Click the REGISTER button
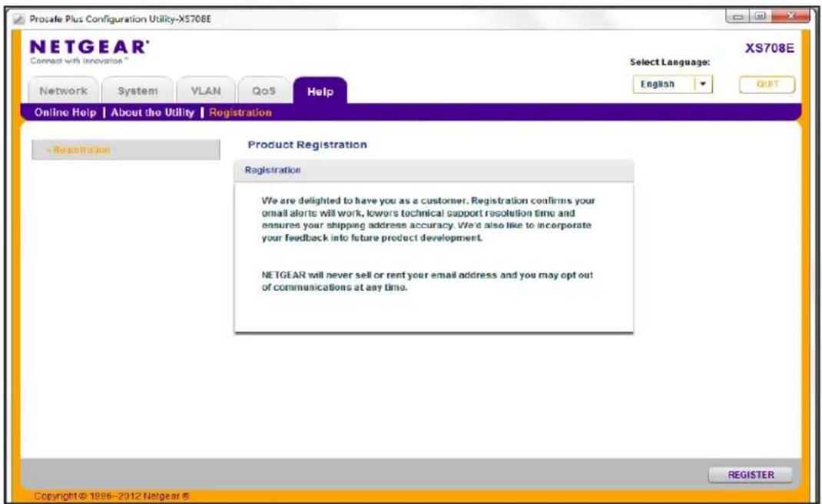 (751, 475)
